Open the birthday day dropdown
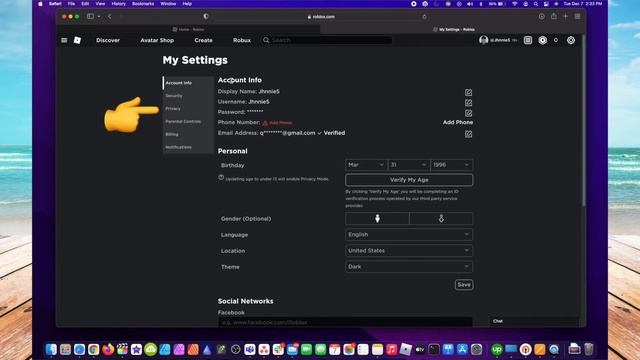The width and height of the screenshot is (640, 360). click(x=409, y=165)
